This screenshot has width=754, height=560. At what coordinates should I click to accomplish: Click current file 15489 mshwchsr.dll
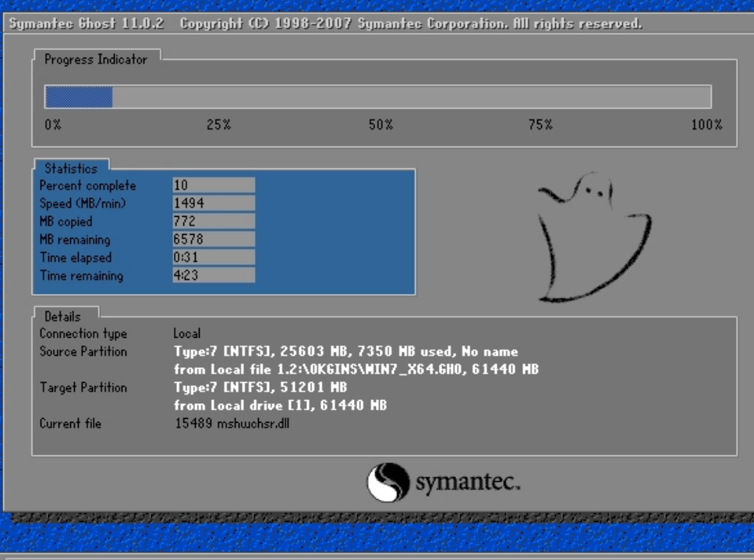[232, 424]
